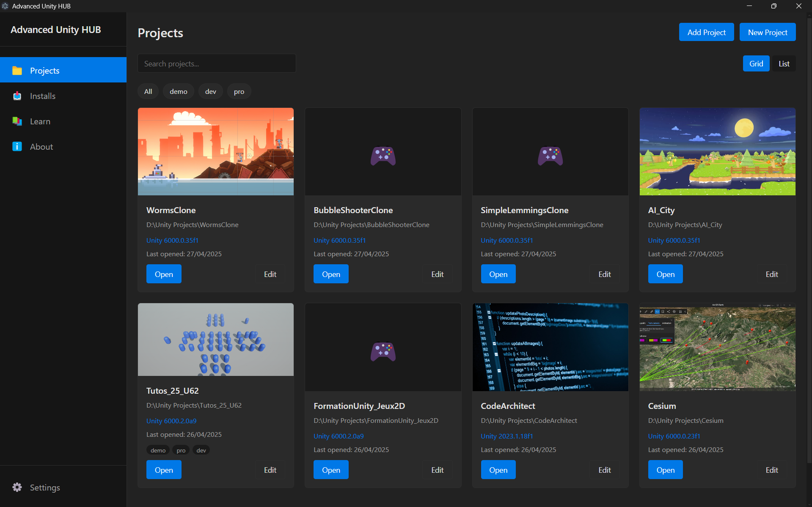Viewport: 812px width, 507px height.
Task: Edit the Tutos_25_U62 project
Action: point(270,470)
